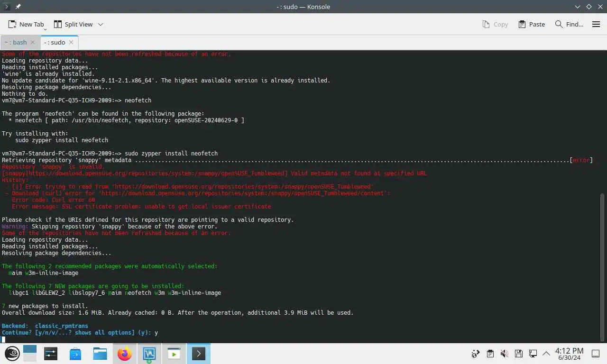Switch to the Firefox taskbar entry
The width and height of the screenshot is (607, 364).
click(x=125, y=354)
